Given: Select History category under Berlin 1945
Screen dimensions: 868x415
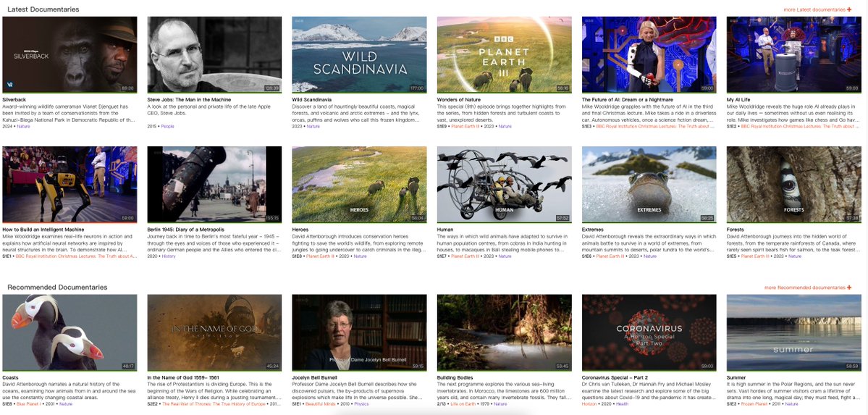Looking at the screenshot, I should point(168,256).
